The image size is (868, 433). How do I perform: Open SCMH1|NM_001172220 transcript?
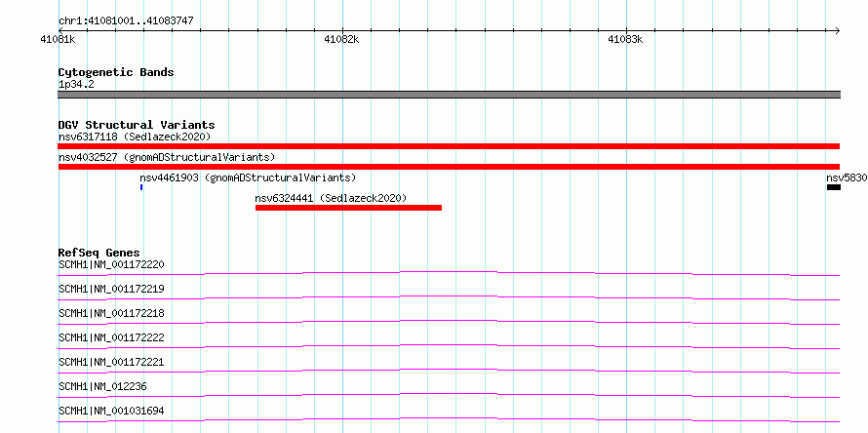tap(112, 264)
